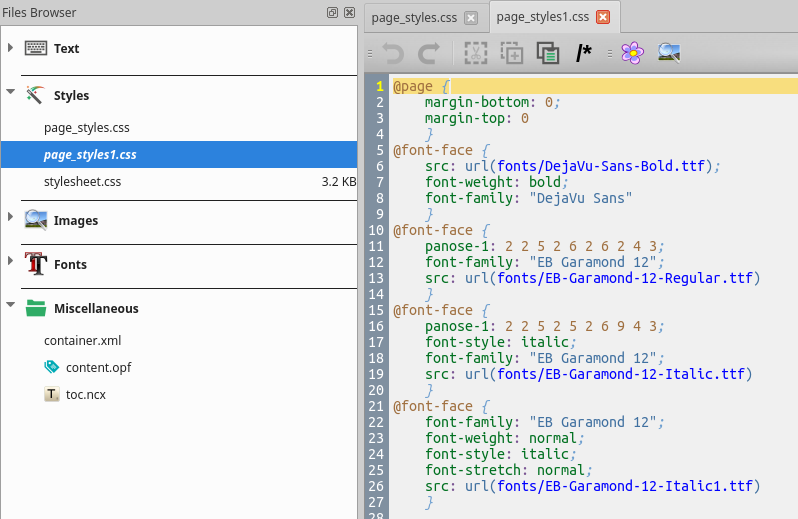Click the purple flower toolbar icon

(x=632, y=53)
